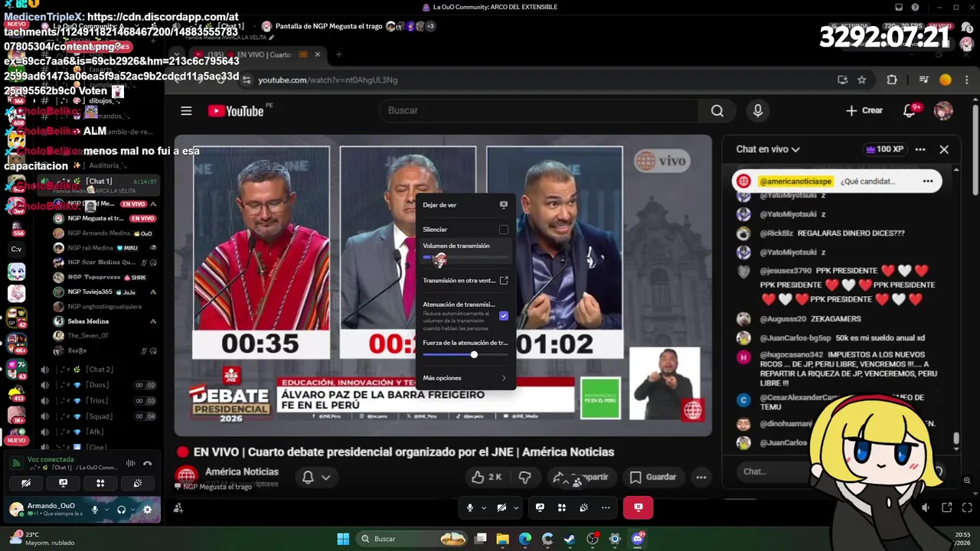
Task: Tick the Silenciar checkbox
Action: (504, 230)
